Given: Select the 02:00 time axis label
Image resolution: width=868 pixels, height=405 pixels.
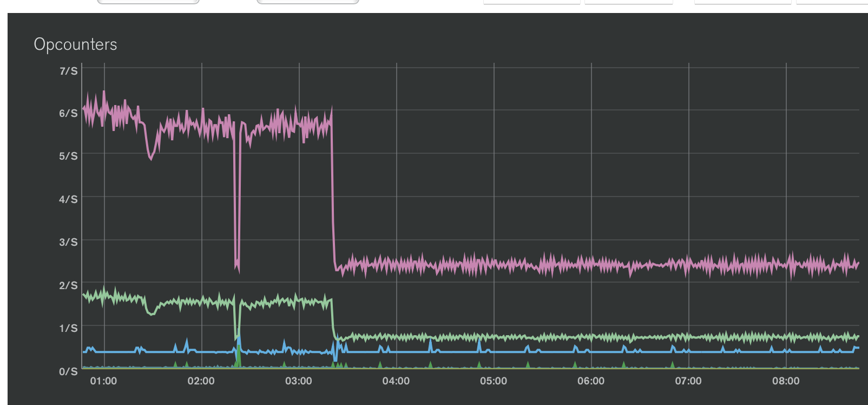Looking at the screenshot, I should coord(201,381).
